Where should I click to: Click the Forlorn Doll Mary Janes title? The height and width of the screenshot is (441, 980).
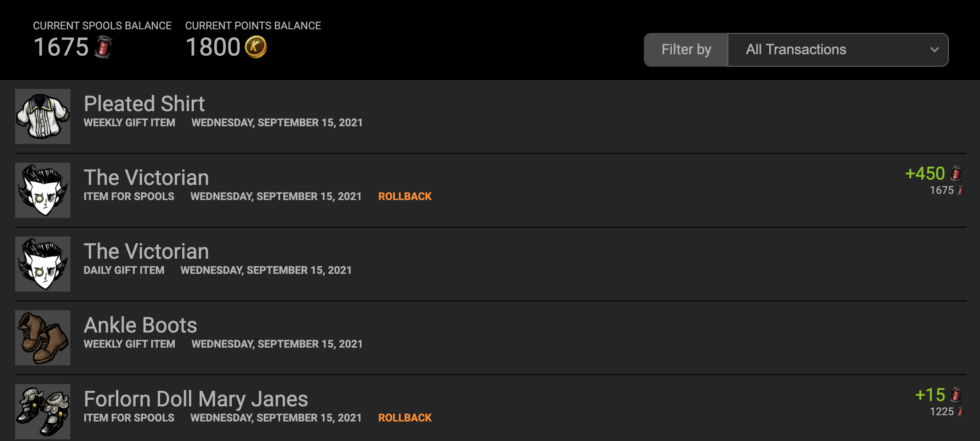click(196, 399)
